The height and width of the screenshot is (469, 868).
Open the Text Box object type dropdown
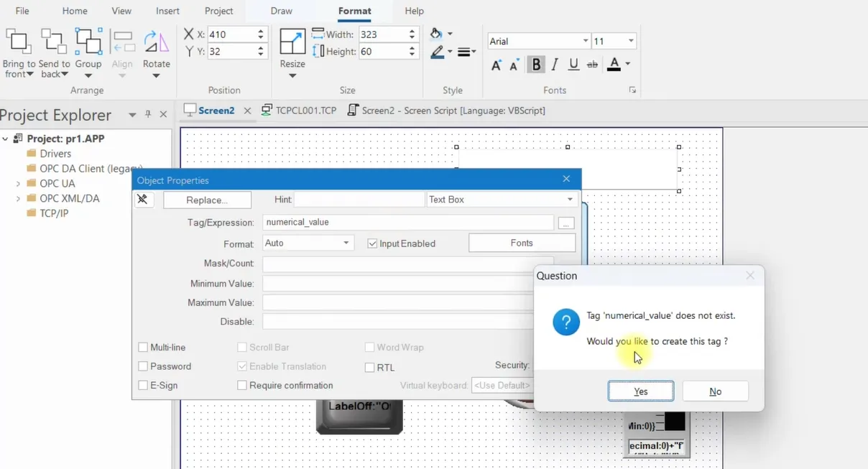(x=570, y=200)
